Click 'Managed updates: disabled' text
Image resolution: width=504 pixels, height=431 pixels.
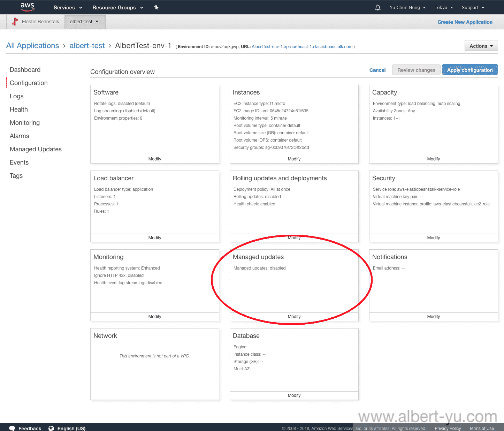coord(259,268)
